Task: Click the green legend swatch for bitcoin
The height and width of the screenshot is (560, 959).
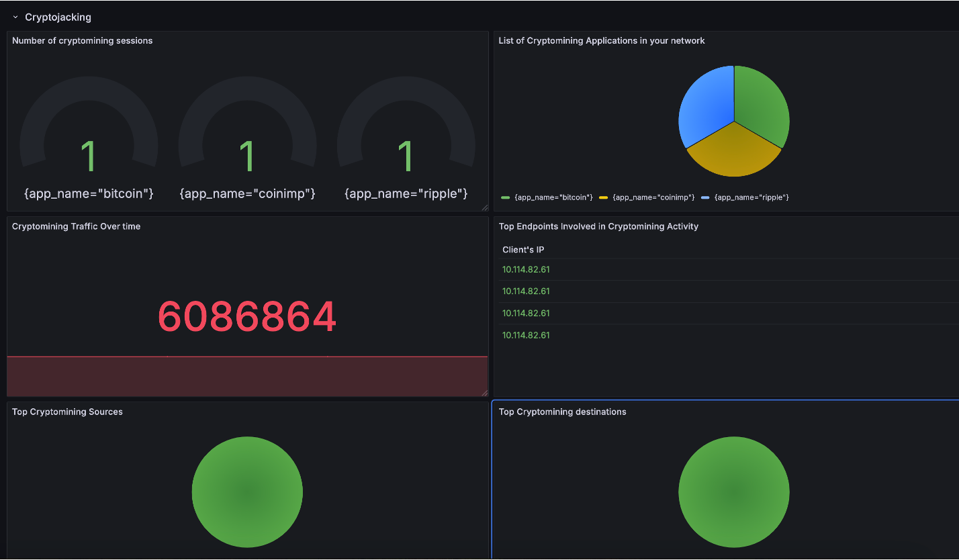Action: pos(506,198)
